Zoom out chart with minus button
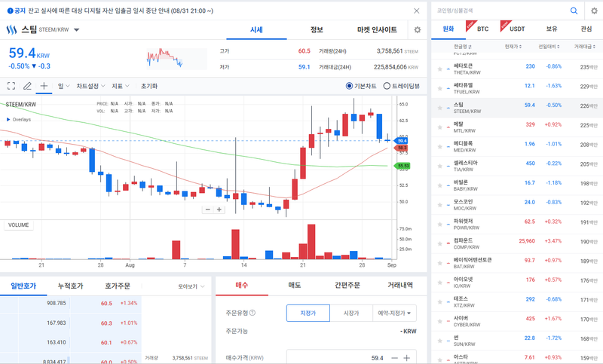 [208, 210]
